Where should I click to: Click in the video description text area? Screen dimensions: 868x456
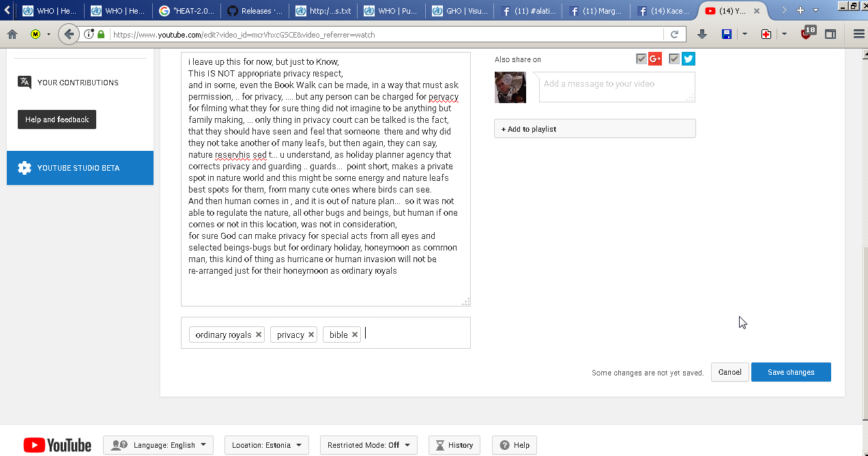tap(325, 179)
